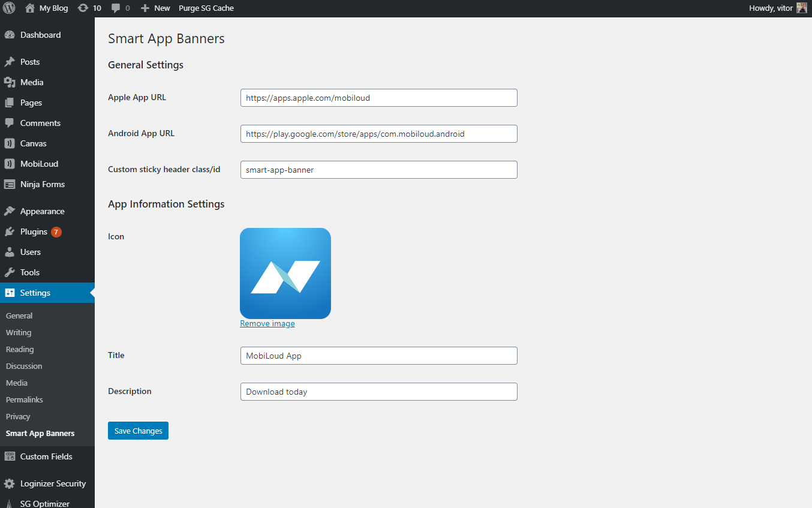Click the My Blog site link
The image size is (812, 508).
click(x=47, y=8)
